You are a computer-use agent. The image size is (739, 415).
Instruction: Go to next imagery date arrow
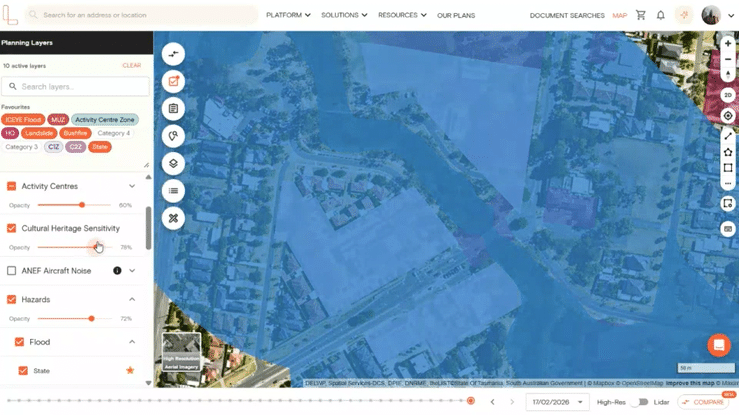tap(512, 402)
